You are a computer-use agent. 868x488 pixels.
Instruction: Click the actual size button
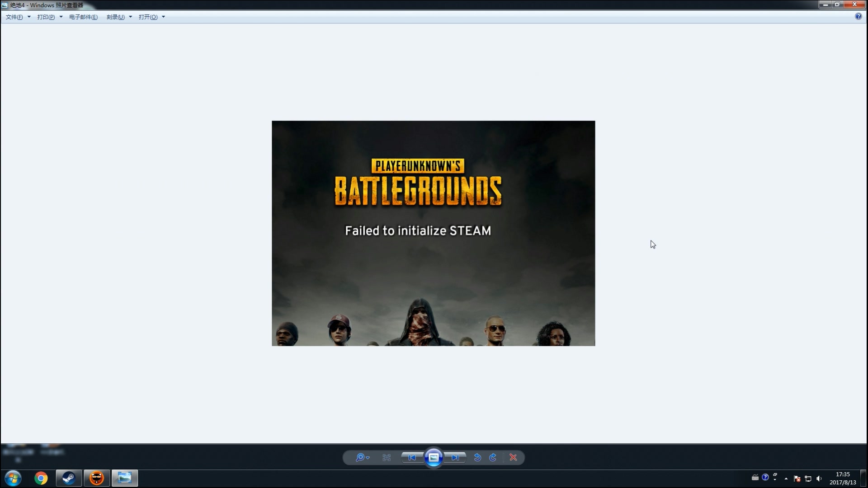click(387, 458)
